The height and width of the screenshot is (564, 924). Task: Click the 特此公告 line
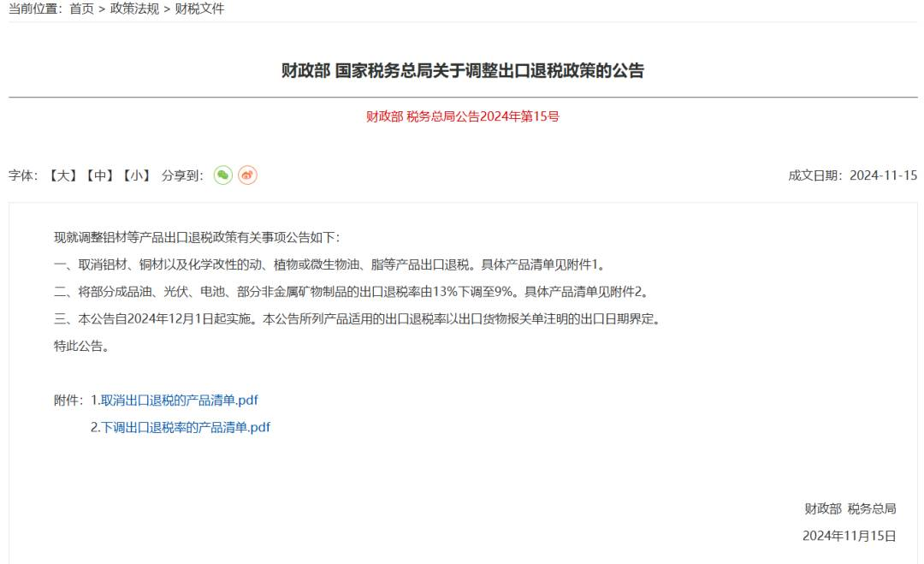82,346
